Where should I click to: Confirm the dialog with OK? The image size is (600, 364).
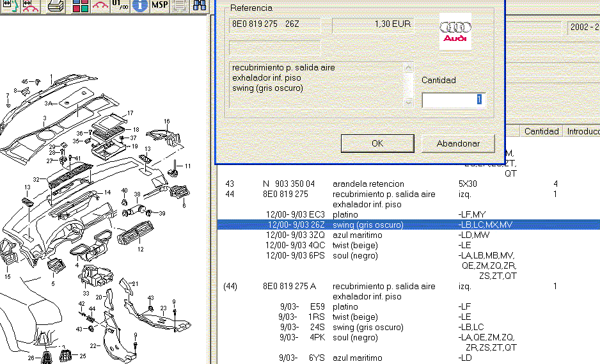pos(377,143)
